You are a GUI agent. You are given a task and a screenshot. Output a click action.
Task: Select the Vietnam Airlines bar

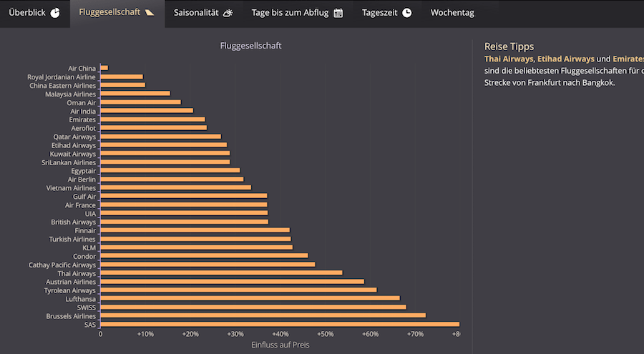tap(176, 187)
